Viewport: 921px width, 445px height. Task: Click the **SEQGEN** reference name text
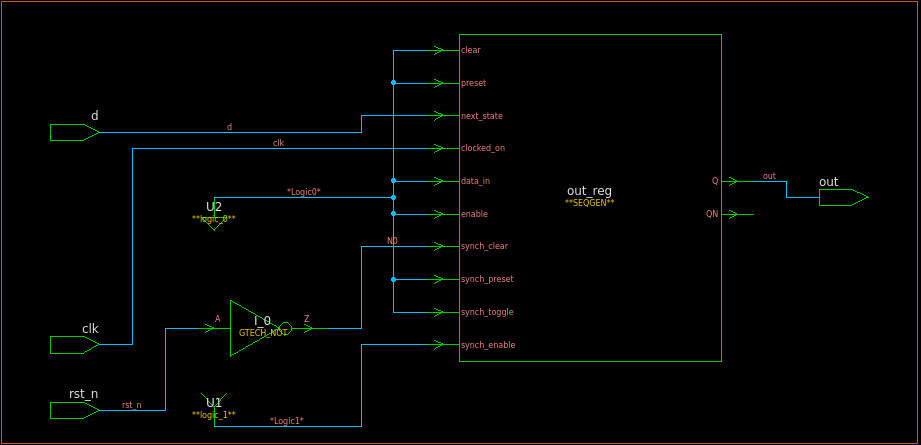(x=589, y=203)
